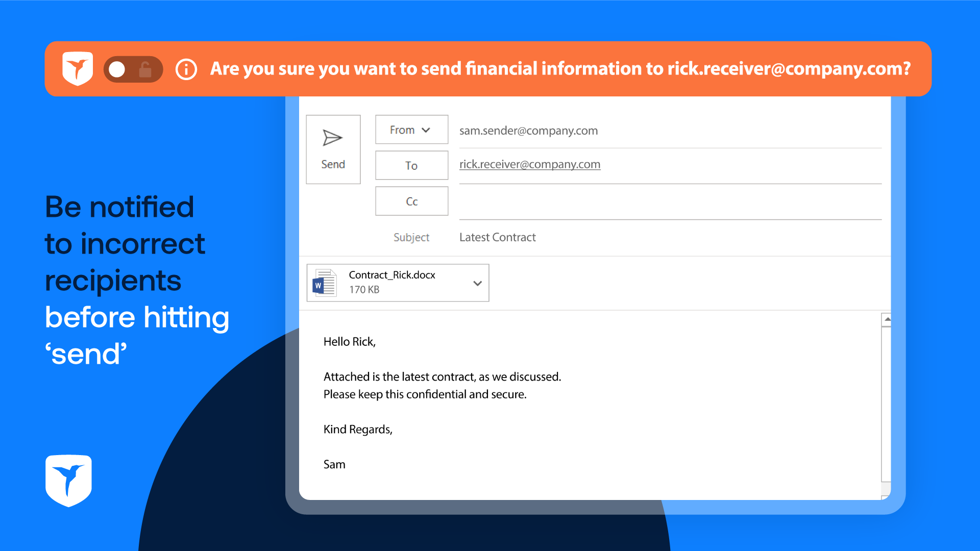Click the Cc recipients button

[411, 202]
